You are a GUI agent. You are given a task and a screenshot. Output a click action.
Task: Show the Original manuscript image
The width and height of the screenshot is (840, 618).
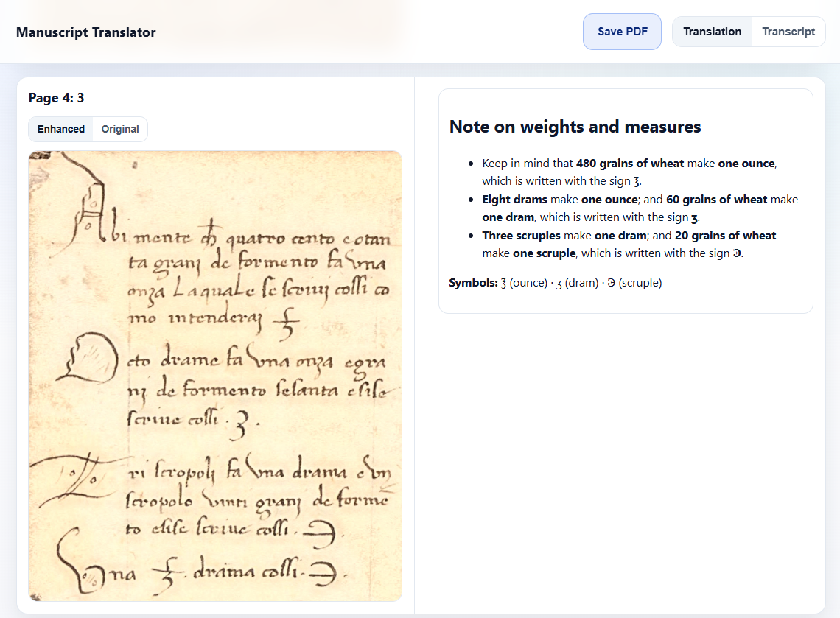pos(120,129)
